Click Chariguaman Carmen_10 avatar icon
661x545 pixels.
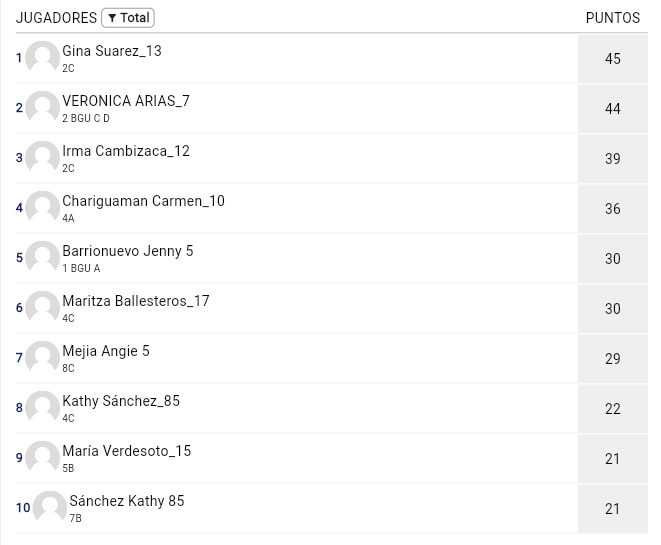(x=42, y=207)
